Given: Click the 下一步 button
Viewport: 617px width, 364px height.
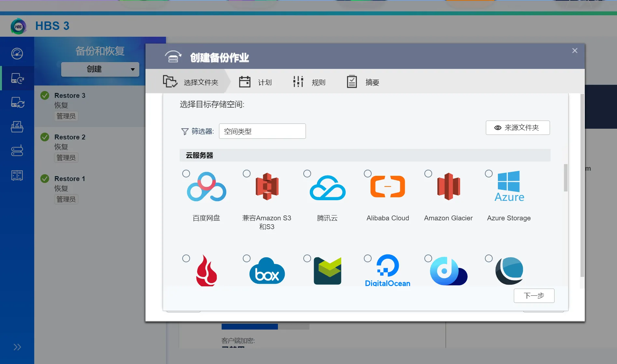Looking at the screenshot, I should click(x=534, y=296).
